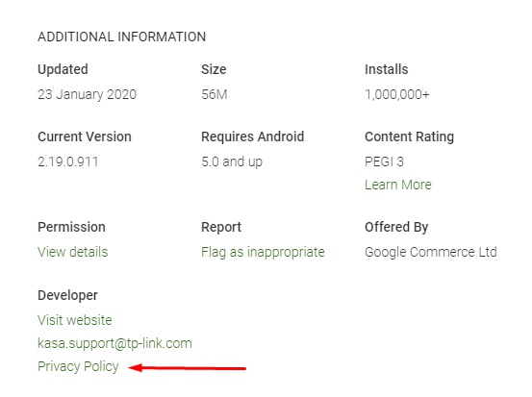Select the version number 2.19.0.911
Image resolution: width=532 pixels, height=397 pixels.
(68, 161)
